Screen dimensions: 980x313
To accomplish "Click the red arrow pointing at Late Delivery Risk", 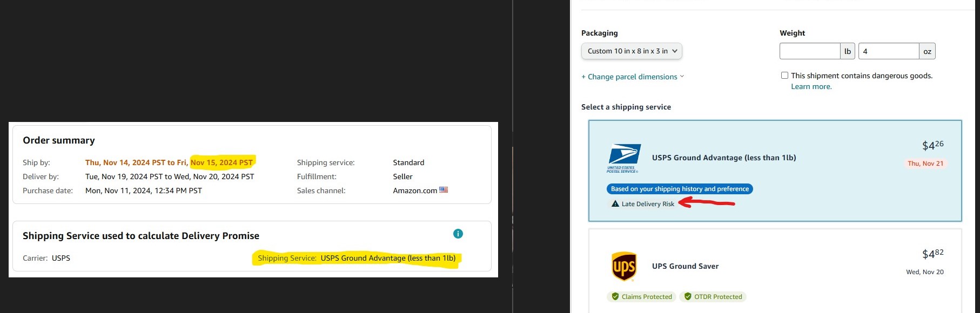I will click(707, 203).
